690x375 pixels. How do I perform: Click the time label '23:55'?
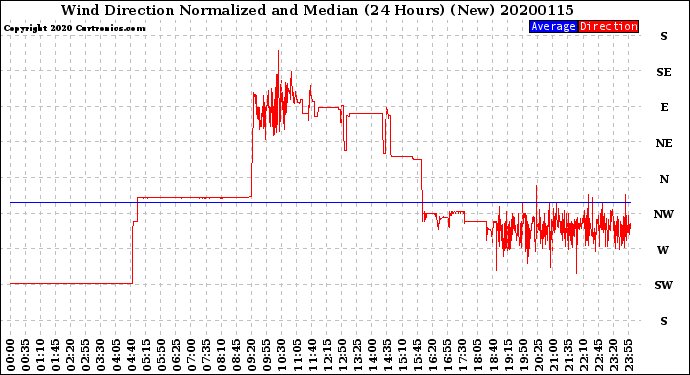(628, 355)
